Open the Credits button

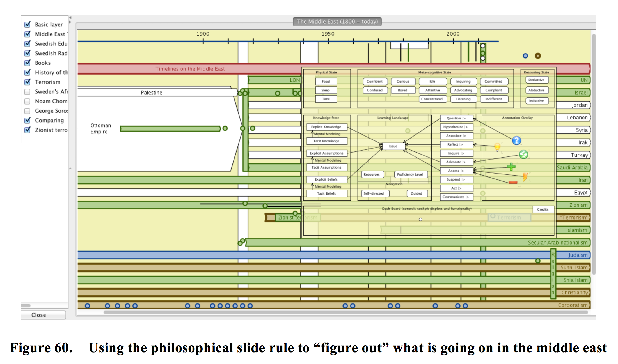point(543,209)
